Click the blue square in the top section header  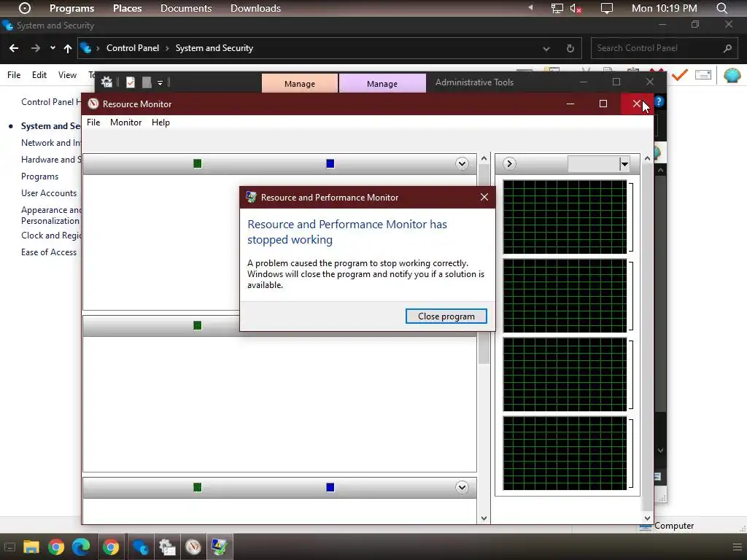[330, 164]
